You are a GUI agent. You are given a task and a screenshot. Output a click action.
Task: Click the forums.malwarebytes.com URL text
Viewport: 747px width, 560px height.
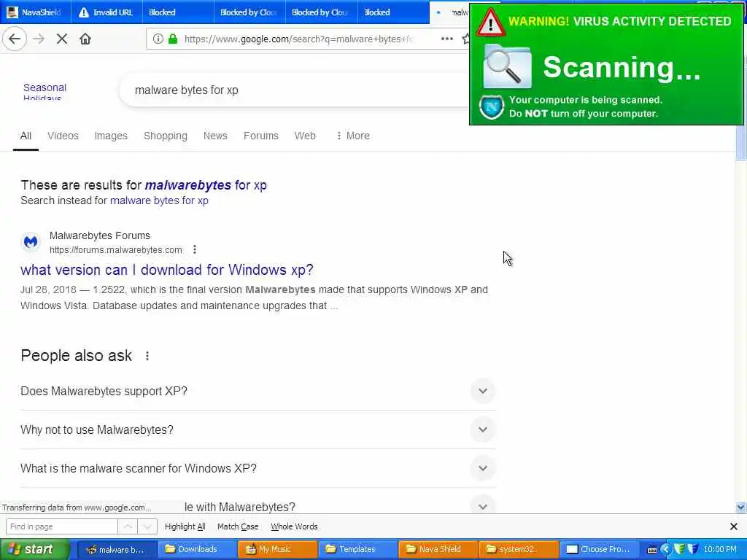(116, 250)
